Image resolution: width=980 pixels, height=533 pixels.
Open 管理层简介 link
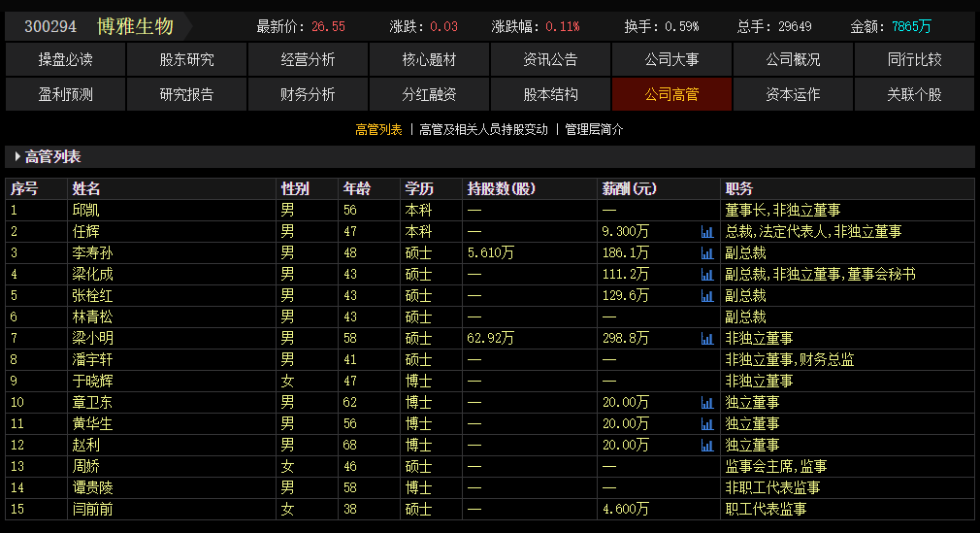tap(595, 129)
